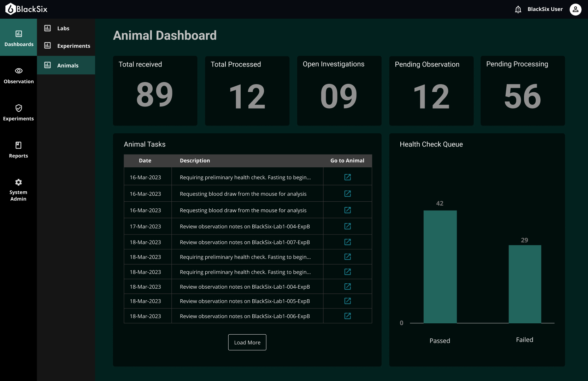Screen dimensions: 588x381
Task: Select the Dashboards sidebar icon
Action: 18,34
